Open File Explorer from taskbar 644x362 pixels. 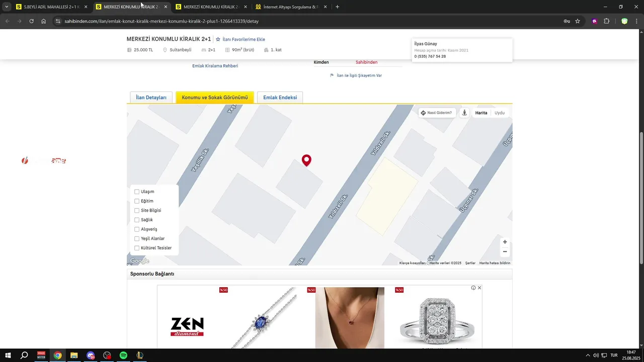pyautogui.click(x=74, y=355)
